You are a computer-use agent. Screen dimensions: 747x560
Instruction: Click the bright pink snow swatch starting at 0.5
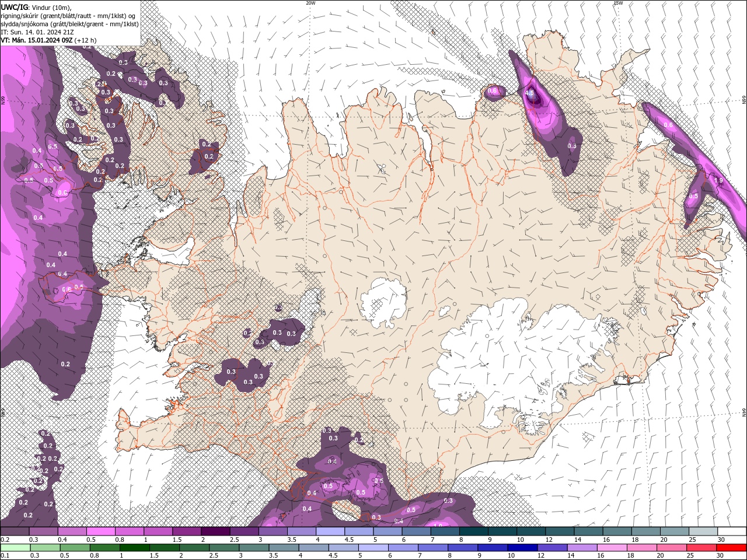[101, 531]
